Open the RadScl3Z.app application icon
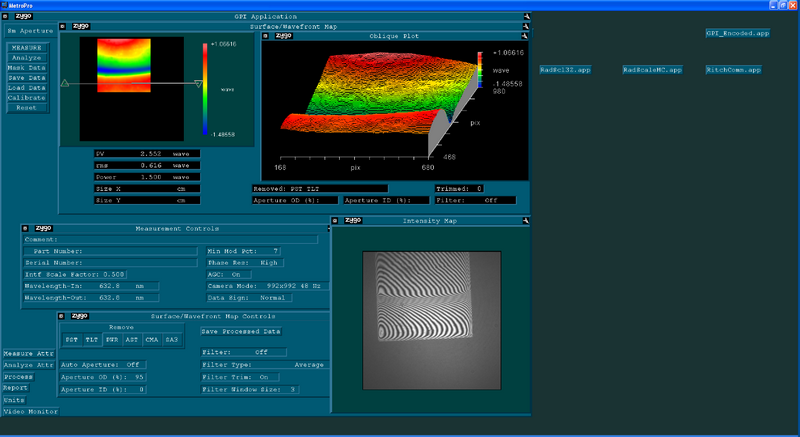Image resolution: width=800 pixels, height=437 pixels. pos(565,70)
